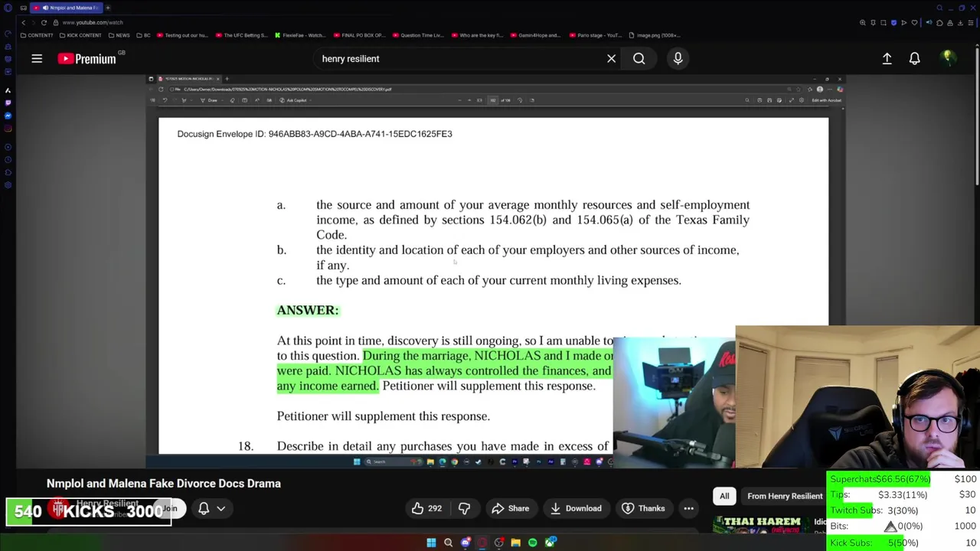Toggle the ad-blocker shield in the browser toolbar
980x551 pixels.
tap(893, 22)
